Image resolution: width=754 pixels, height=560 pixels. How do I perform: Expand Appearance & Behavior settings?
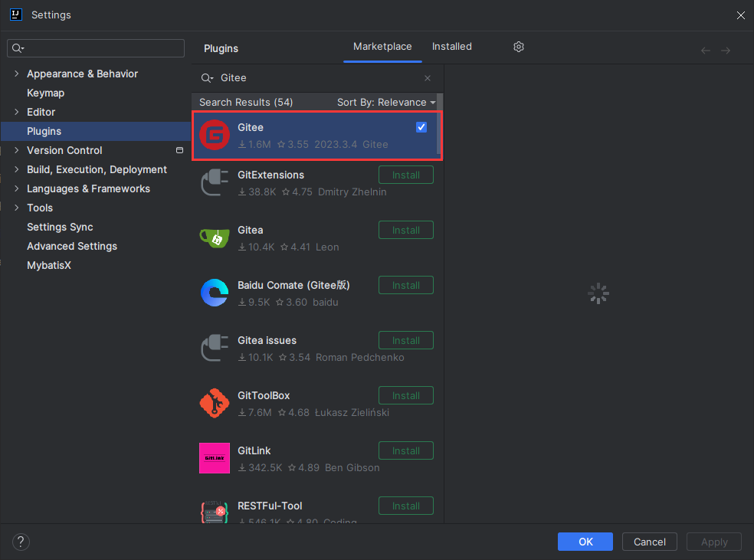(x=17, y=74)
